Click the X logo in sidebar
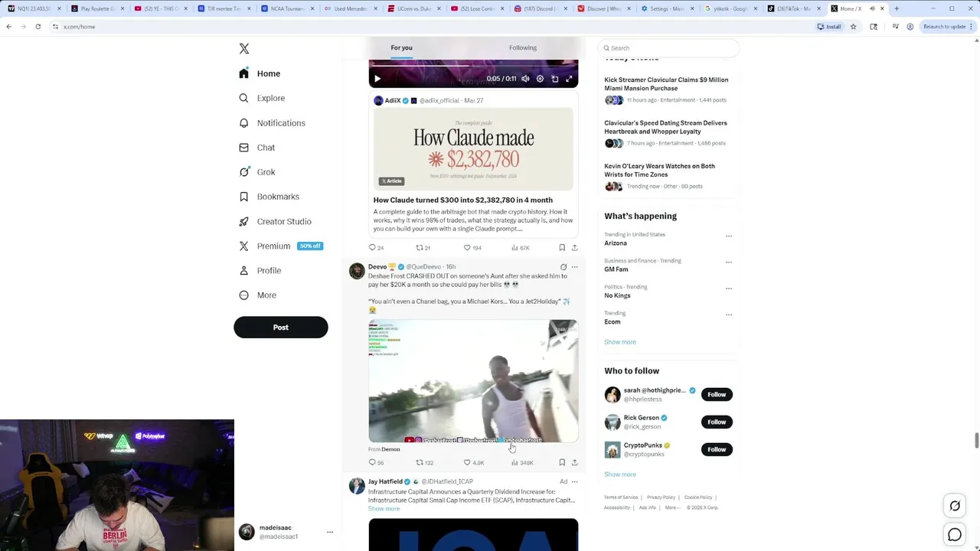This screenshot has width=980, height=551. pyautogui.click(x=244, y=48)
